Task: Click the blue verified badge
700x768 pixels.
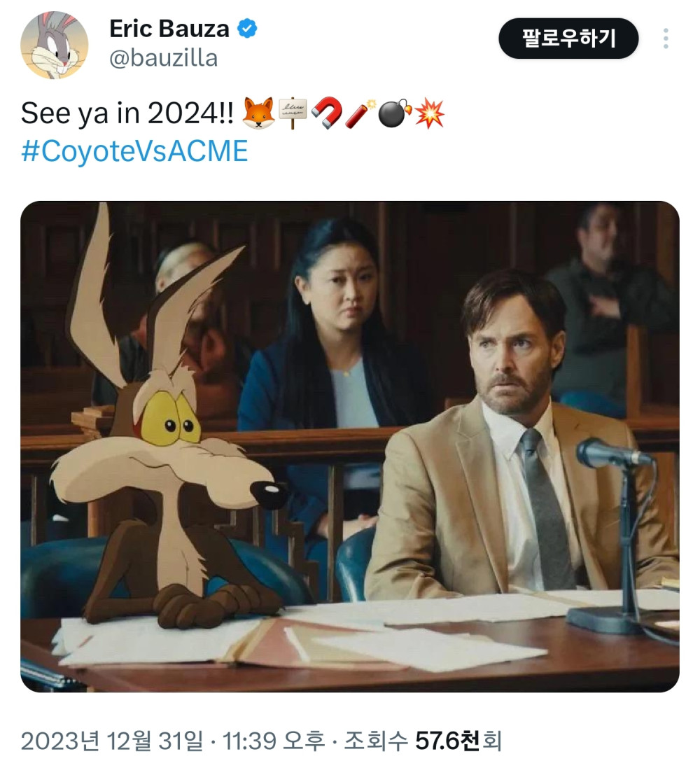Action: [247, 29]
